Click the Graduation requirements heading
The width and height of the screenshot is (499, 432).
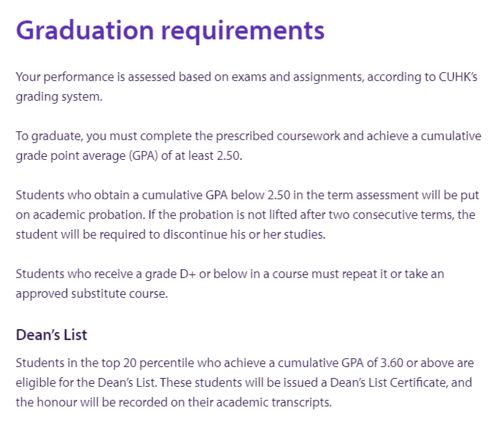pyautogui.click(x=170, y=31)
